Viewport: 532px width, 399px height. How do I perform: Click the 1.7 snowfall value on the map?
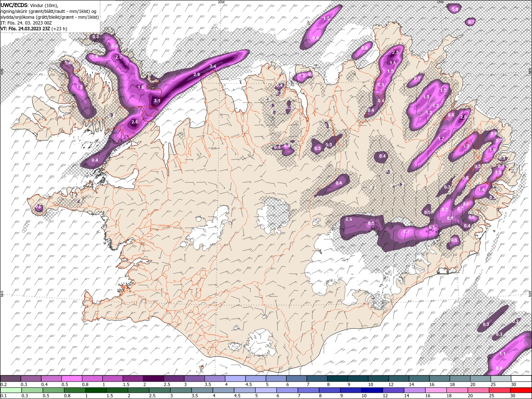[441, 138]
